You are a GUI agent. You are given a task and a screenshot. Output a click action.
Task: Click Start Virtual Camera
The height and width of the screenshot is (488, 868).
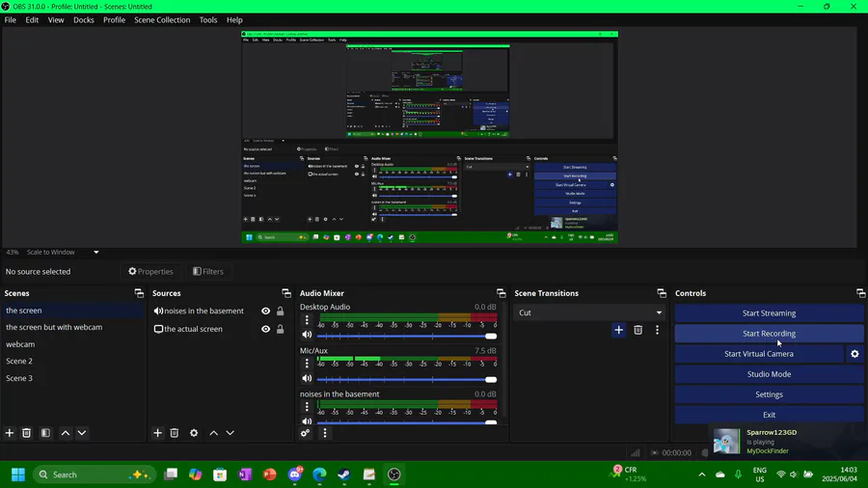coord(759,354)
